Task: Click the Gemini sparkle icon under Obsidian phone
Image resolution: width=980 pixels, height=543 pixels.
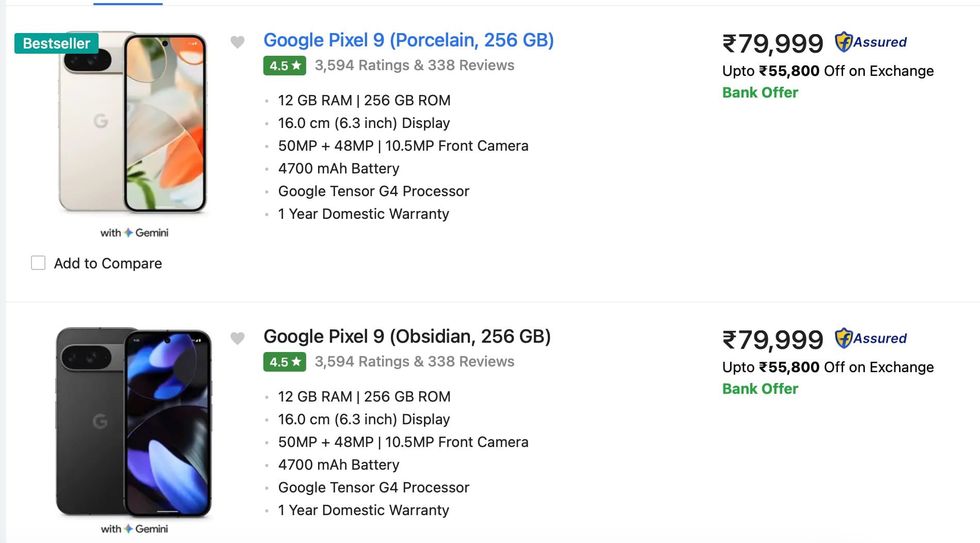Action: 128,529
